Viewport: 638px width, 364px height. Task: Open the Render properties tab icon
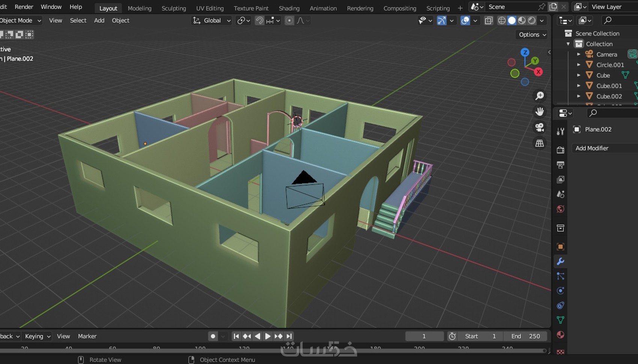560,150
